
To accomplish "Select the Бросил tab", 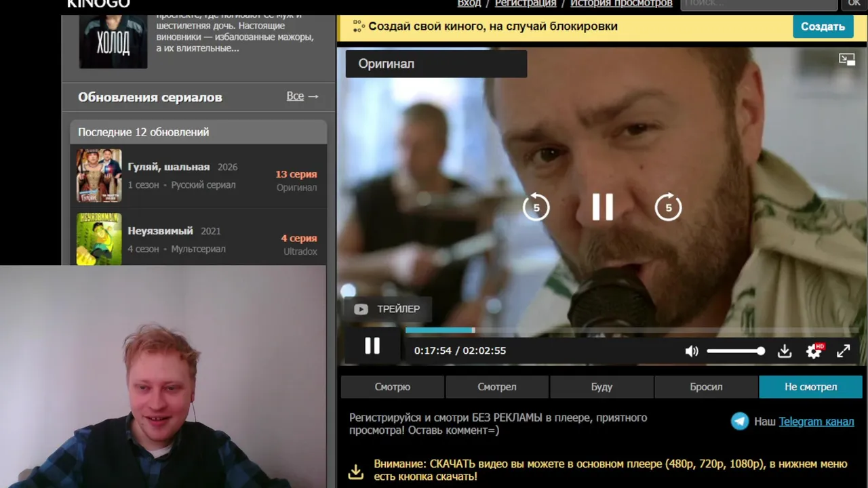I will (x=706, y=387).
